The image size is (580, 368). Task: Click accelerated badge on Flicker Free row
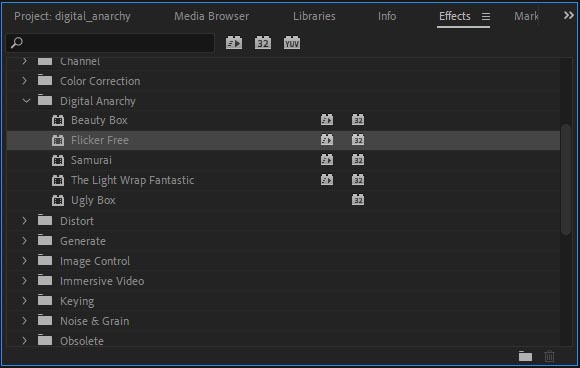coord(327,140)
